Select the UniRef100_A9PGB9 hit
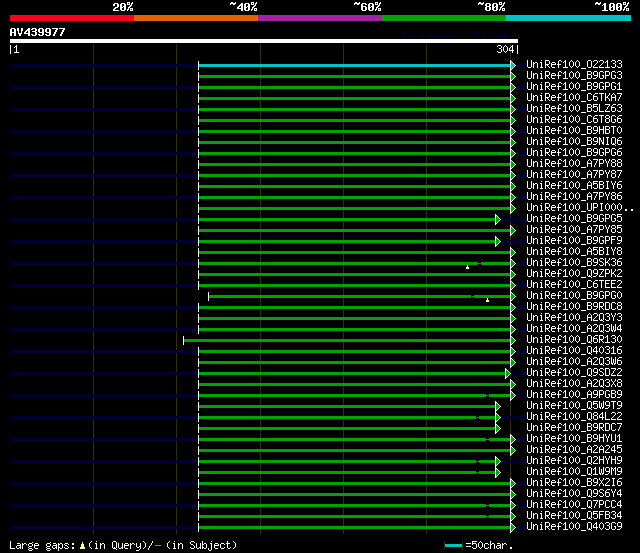Image resolution: width=640 pixels, height=553 pixels. click(574, 395)
